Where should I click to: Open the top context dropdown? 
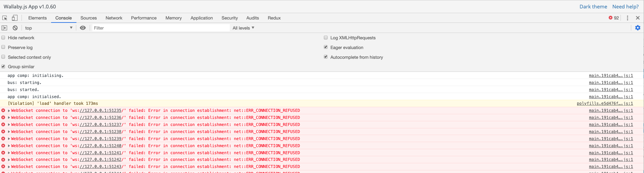point(49,28)
